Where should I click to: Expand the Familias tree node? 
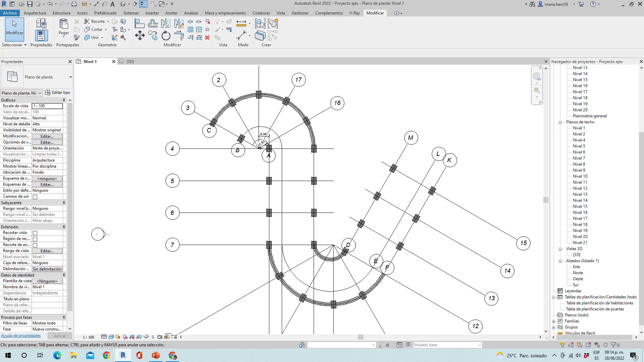(x=554, y=321)
